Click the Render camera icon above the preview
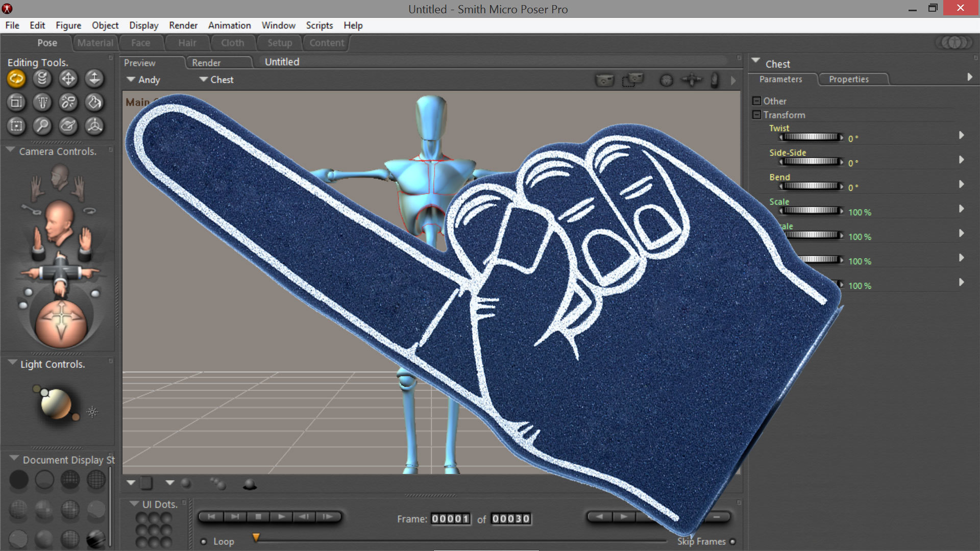This screenshot has height=551, width=980. [605, 80]
